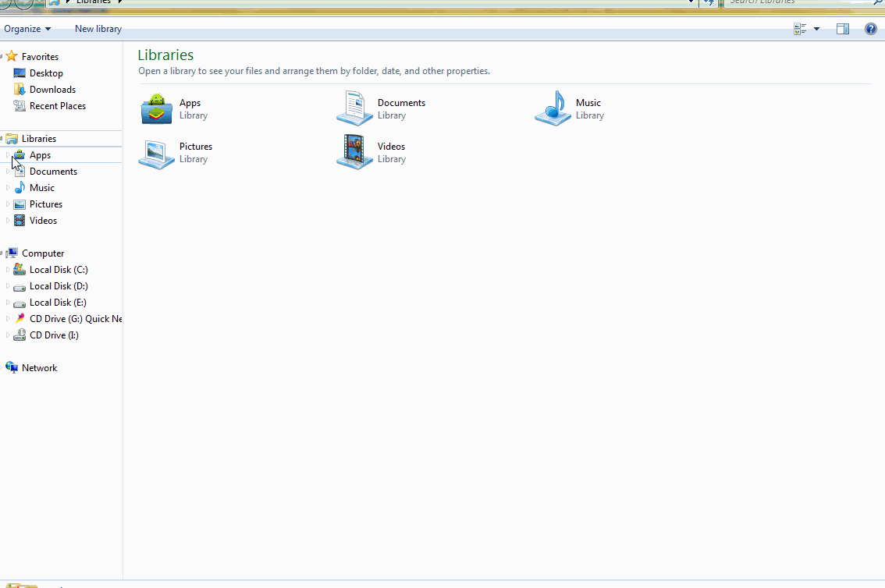Screen dimensions: 885x588
Task: Expand the Local Disk (E:) node
Action: [8, 302]
